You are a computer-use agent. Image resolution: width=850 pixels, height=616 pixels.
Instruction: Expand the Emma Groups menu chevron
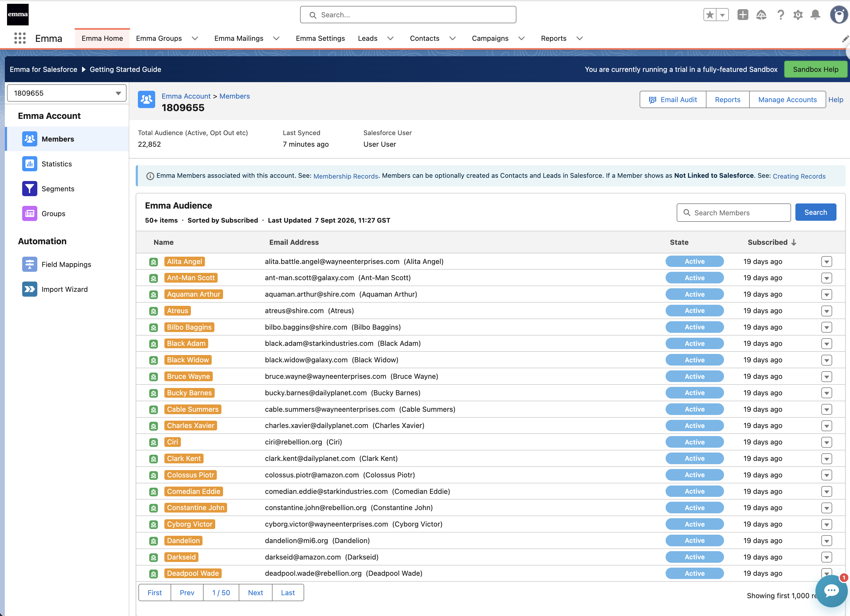[195, 39]
